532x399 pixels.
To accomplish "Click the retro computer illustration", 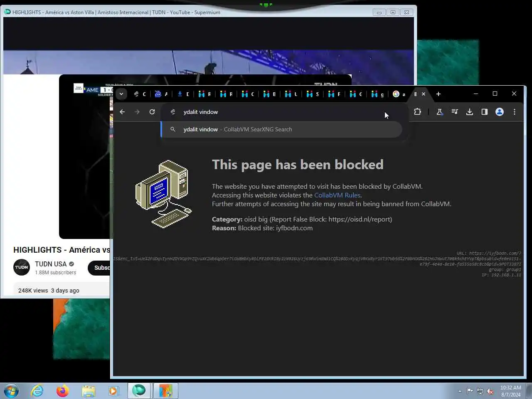I will click(164, 194).
